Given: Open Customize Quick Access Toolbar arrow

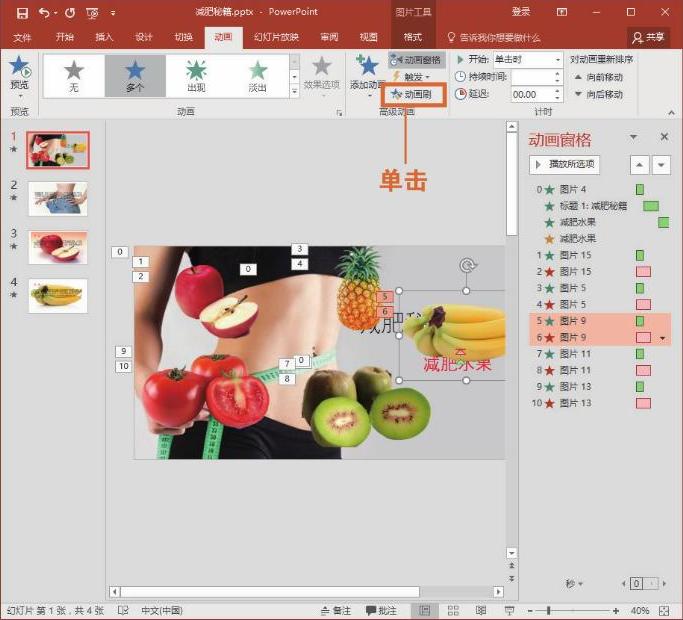Looking at the screenshot, I should point(113,14).
